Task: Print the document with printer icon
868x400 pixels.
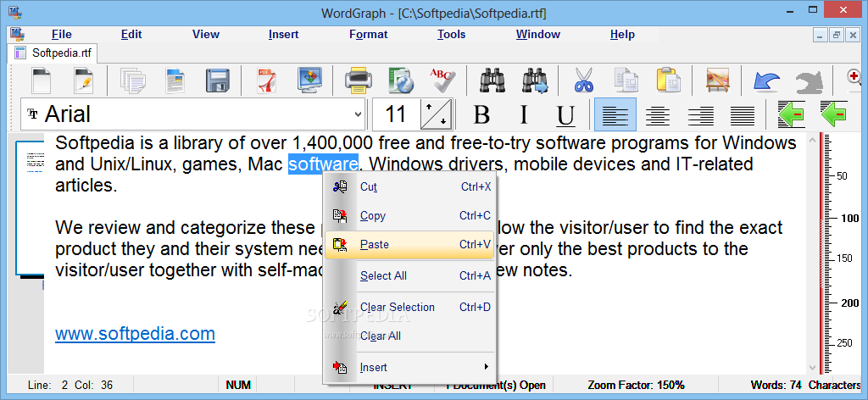Action: (x=359, y=81)
